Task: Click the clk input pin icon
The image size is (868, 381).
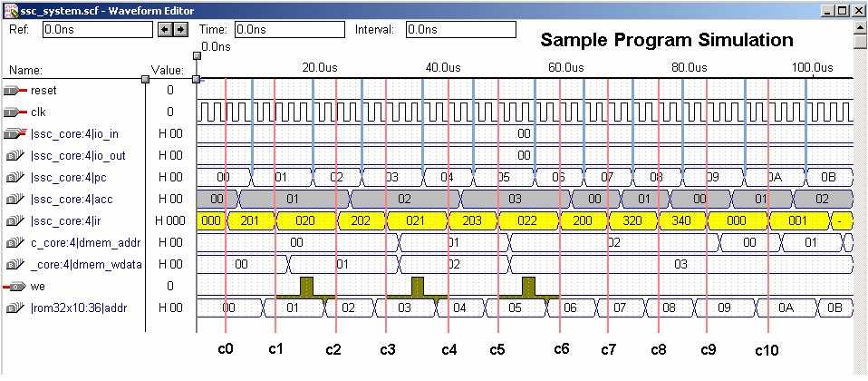Action: [15, 112]
